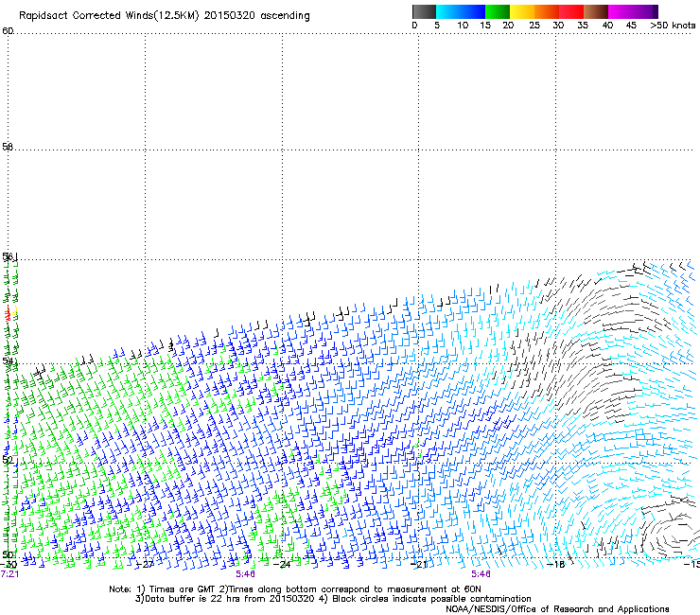Click the purple '5:46' time below -24
This screenshot has width=700, height=615.
click(x=245, y=574)
